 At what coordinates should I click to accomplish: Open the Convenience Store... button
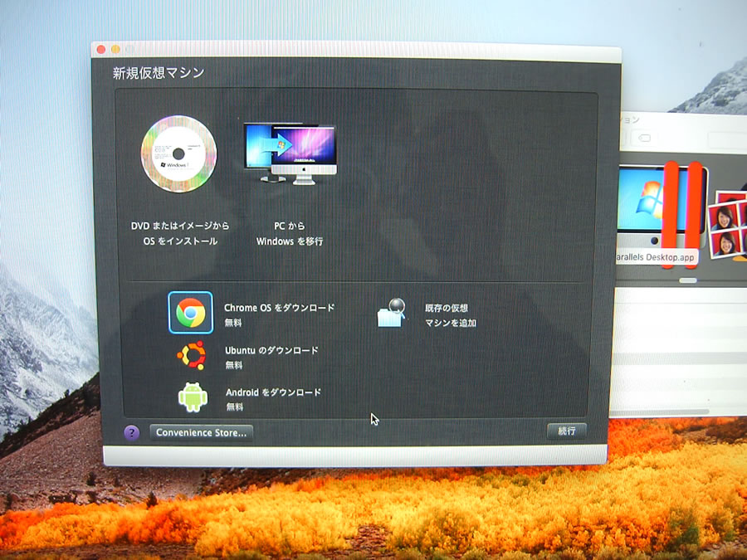[x=201, y=432]
